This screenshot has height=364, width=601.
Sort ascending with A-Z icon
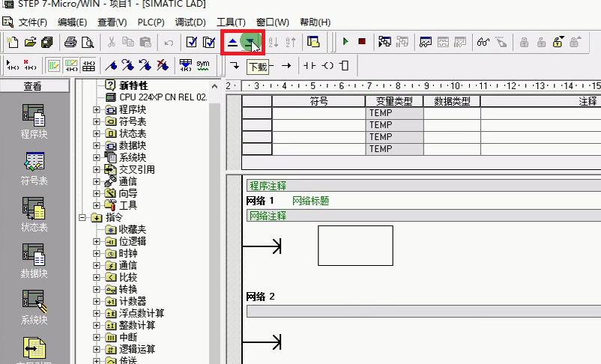[274, 42]
